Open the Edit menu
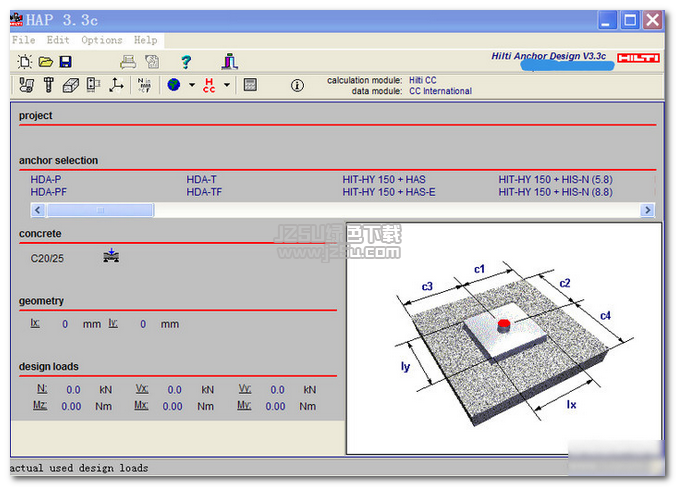This screenshot has height=487, width=676. 58,40
